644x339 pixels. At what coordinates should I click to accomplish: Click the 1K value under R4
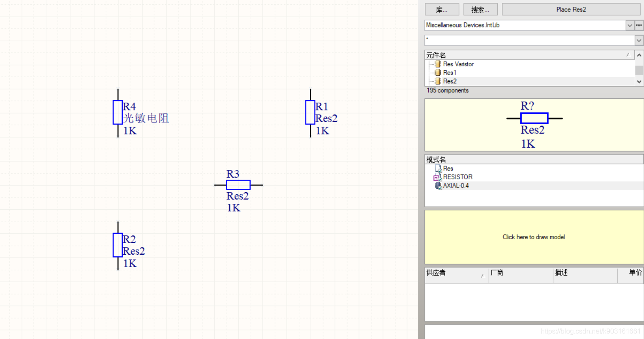(130, 131)
